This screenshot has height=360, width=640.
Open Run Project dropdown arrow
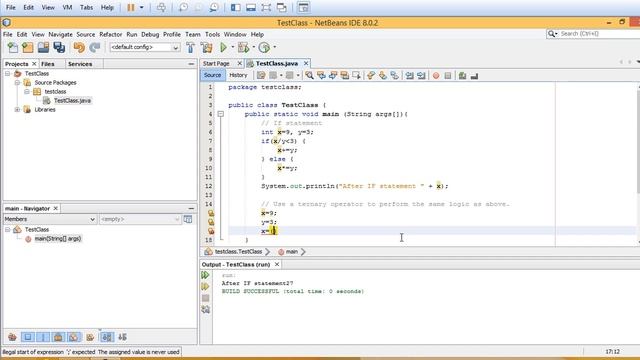pyautogui.click(x=233, y=47)
